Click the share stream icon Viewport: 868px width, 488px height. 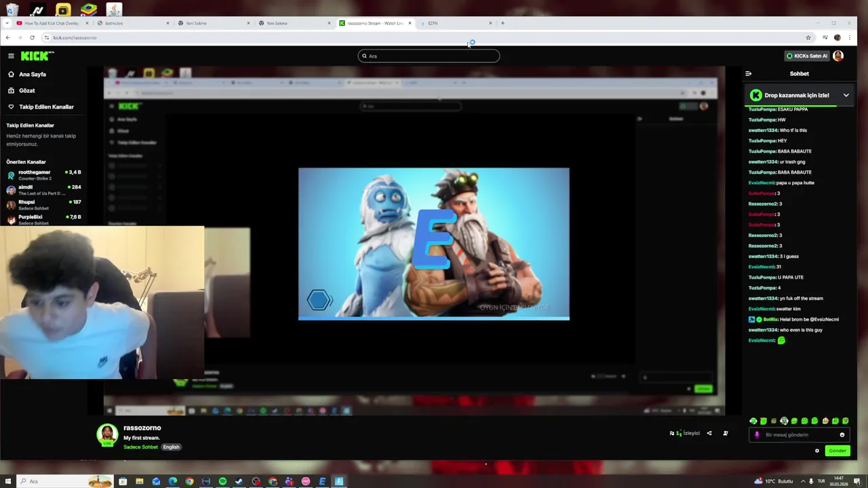(709, 433)
